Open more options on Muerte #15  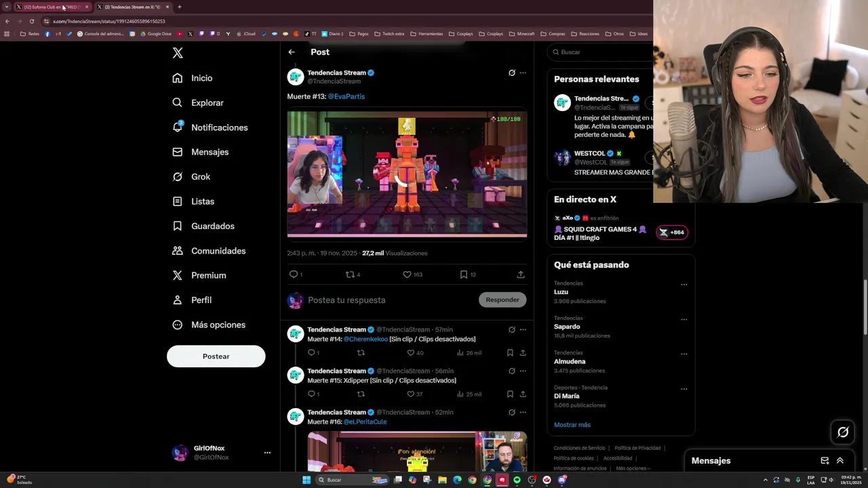click(x=523, y=371)
